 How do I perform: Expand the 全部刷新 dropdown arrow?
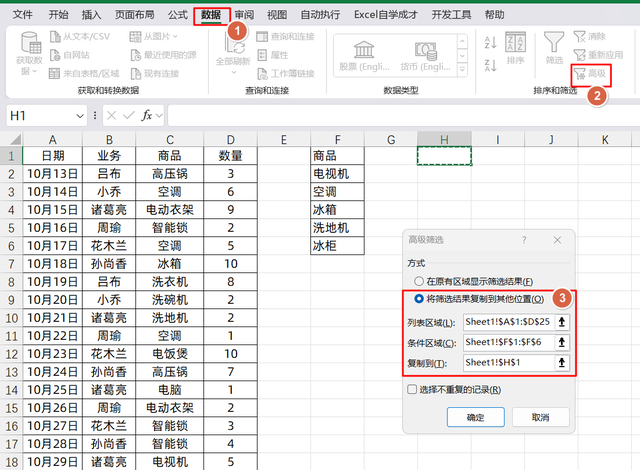pos(234,72)
